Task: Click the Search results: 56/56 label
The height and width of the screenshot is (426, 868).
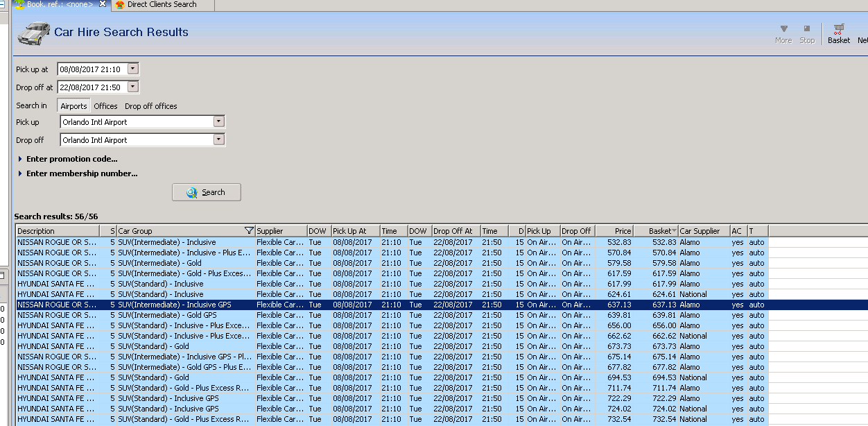Action: tap(56, 216)
